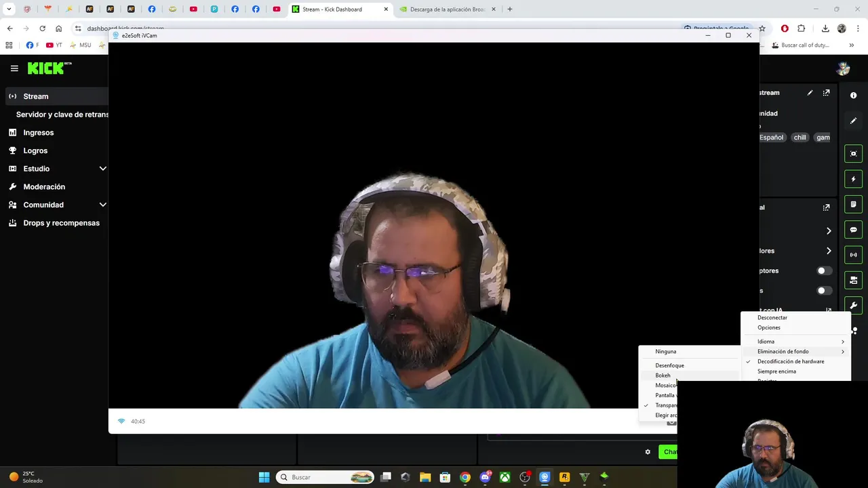The image size is (868, 488).
Task: Expand Eliminación de fondo submenu
Action: tap(795, 352)
